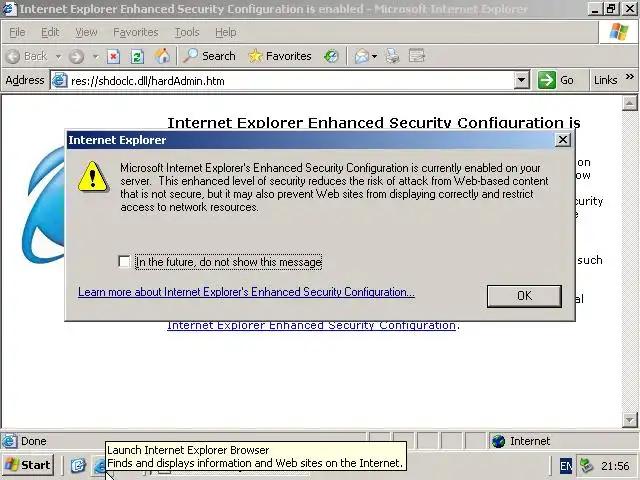Open the Tools menu
640x480 pixels.
coord(187,32)
